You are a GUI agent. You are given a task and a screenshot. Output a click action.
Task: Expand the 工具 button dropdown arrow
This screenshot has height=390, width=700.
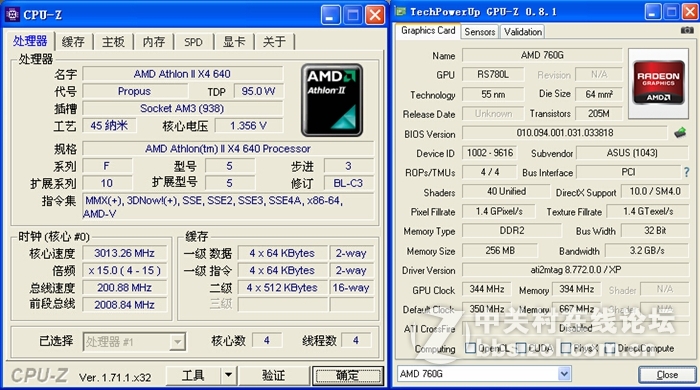(229, 375)
